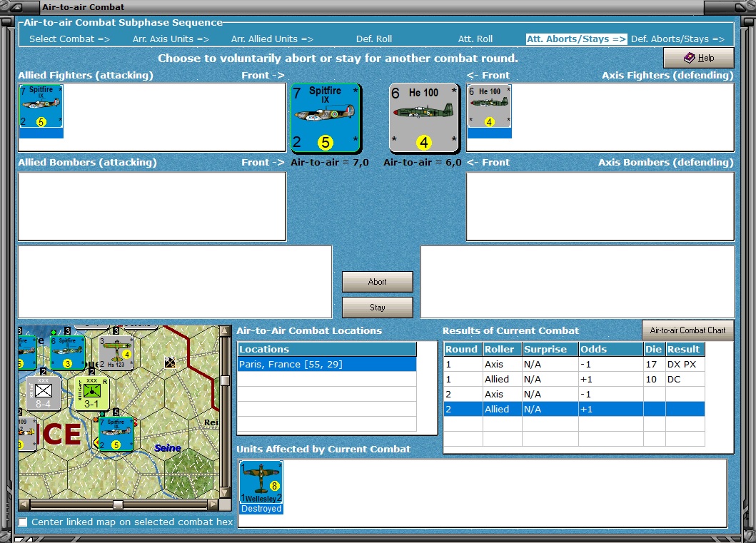Image resolution: width=756 pixels, height=543 pixels.
Task: Click the Surprise column header
Action: (x=550, y=350)
